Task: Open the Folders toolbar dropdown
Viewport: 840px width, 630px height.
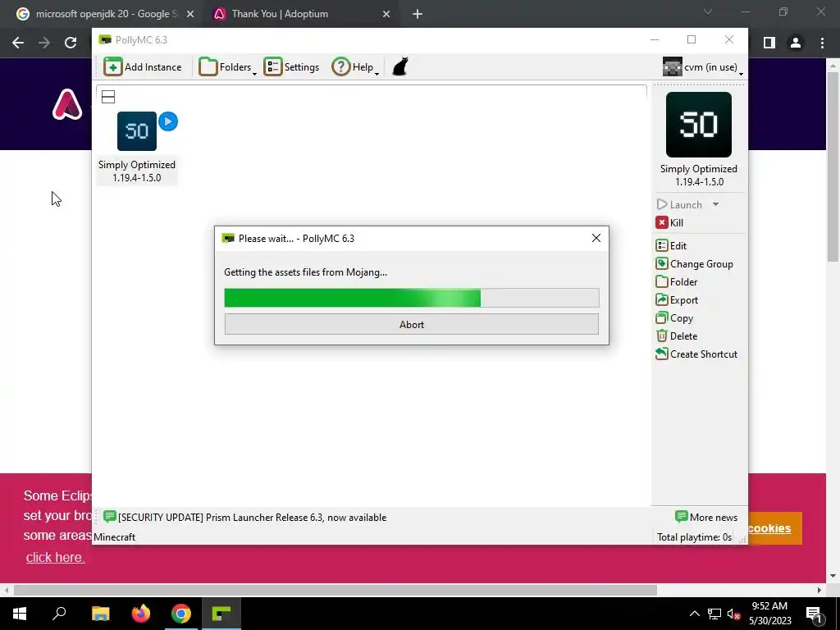Action: point(228,67)
